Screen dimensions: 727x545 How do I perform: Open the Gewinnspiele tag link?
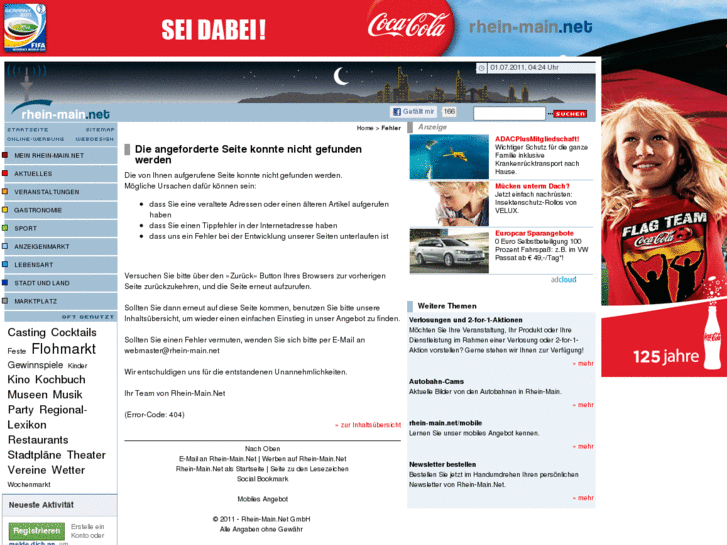point(35,365)
